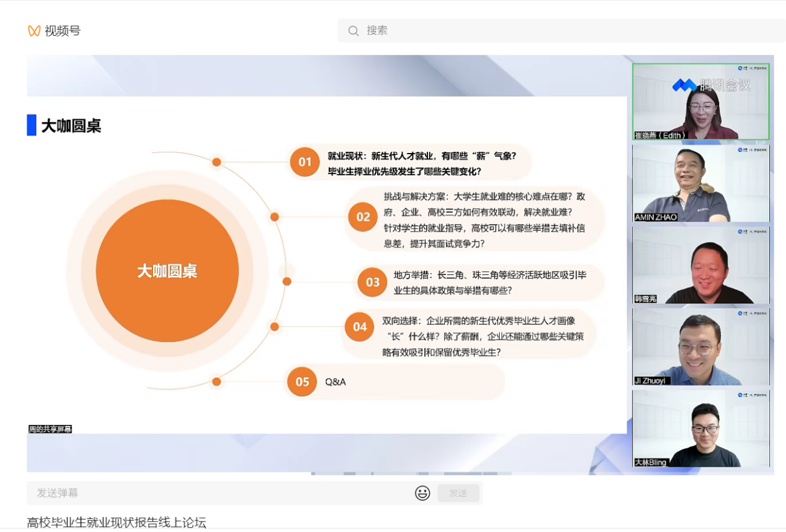Click the 周的共享屏幕 label

pos(50,429)
